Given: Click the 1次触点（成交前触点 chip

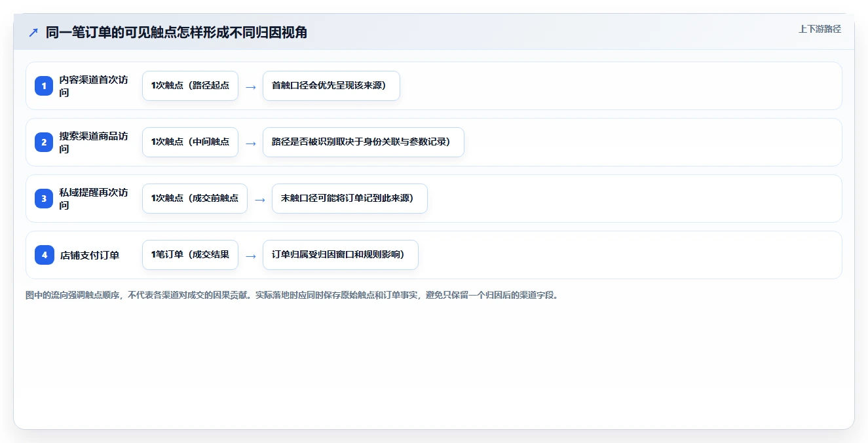Looking at the screenshot, I should [x=195, y=199].
